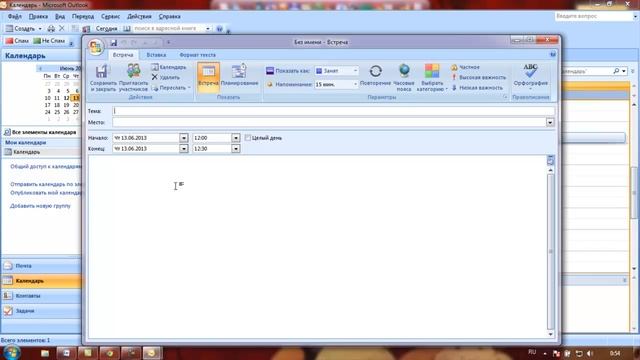Select day 18 in the mini calendar
The image size is (640, 360).
(x=57, y=105)
